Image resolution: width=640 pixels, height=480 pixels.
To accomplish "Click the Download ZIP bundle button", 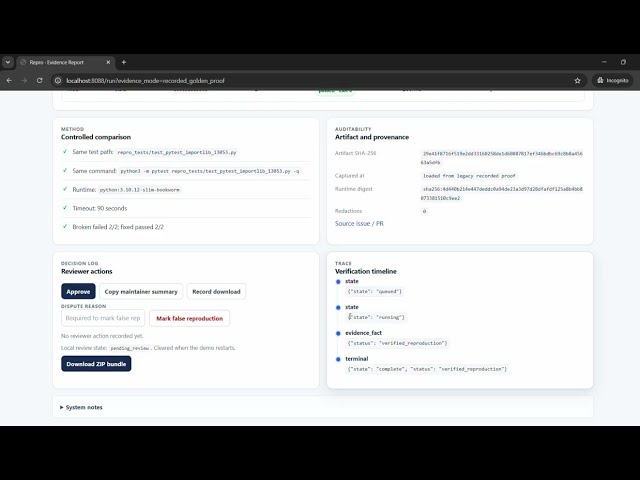I will 96,364.
